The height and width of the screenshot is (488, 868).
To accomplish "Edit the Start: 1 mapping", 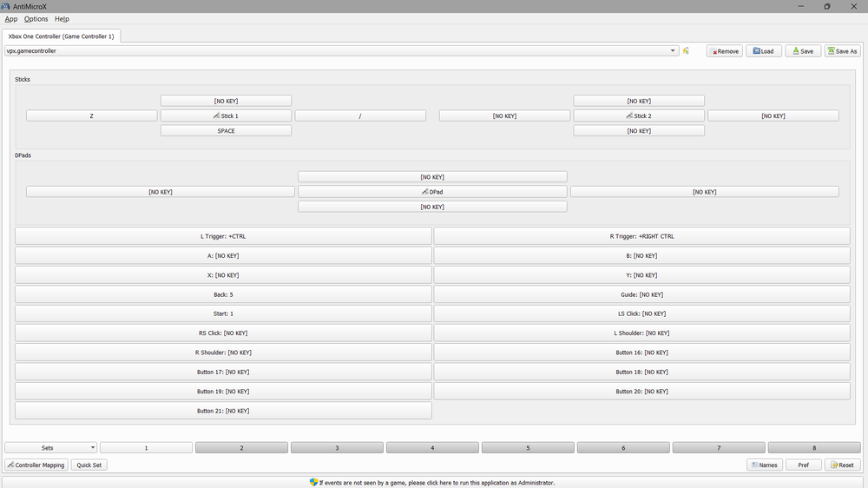I will coord(223,313).
